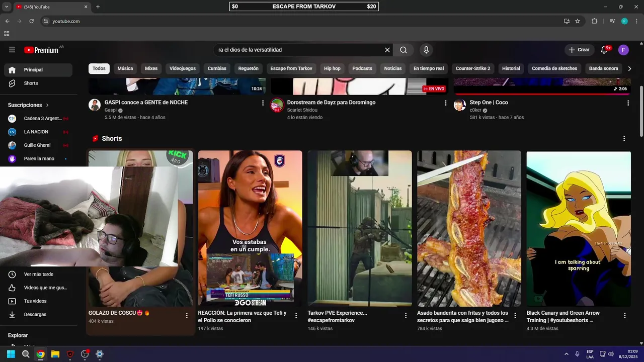Play the Asado banderita short thumbnail

pos(469,229)
